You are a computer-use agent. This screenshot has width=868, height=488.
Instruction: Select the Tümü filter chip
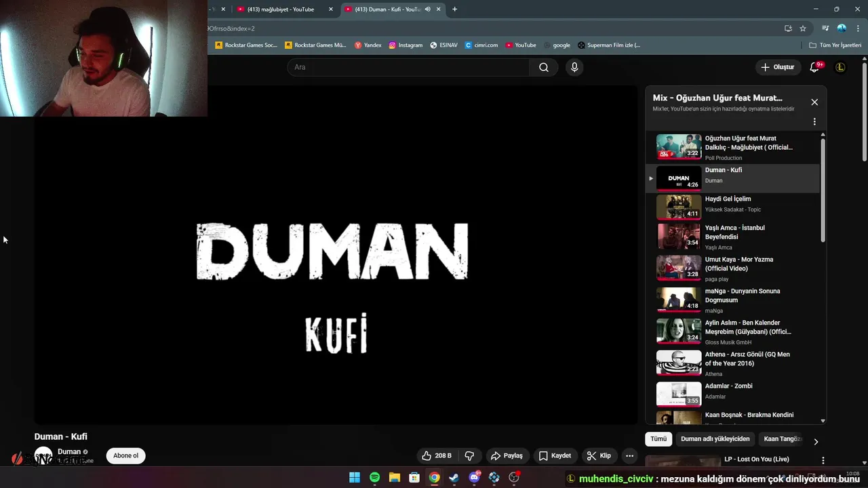click(x=658, y=439)
